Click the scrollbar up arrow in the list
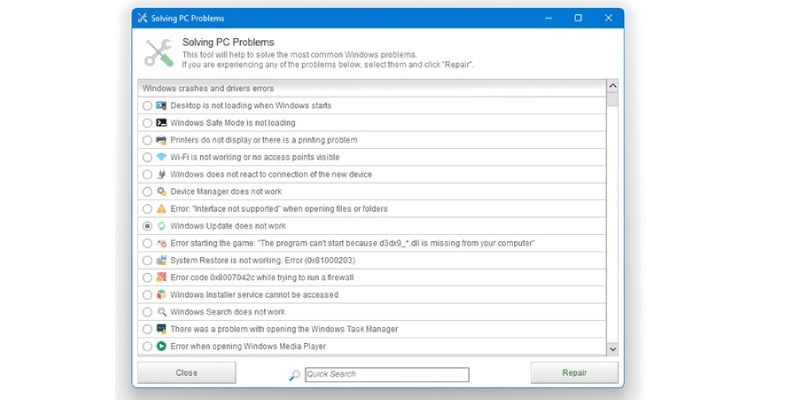Image resolution: width=790 pixels, height=400 pixels. pyautogui.click(x=612, y=89)
